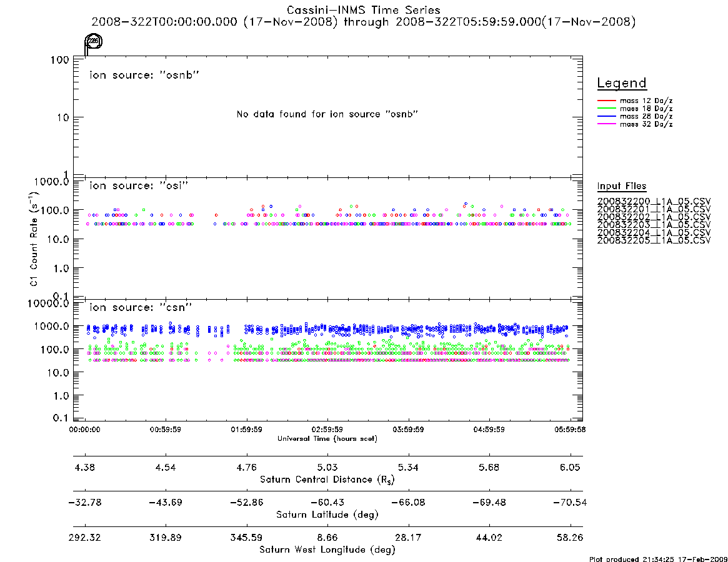Click the Universal Time axis title
This screenshot has height=562, width=728.
[327, 438]
